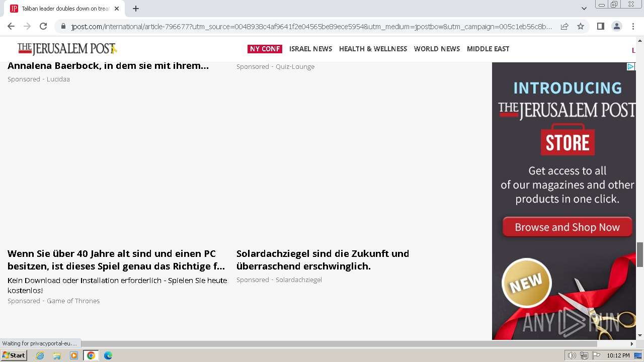
Task: Open the Game of Thrones PC game ad headline
Action: pyautogui.click(x=116, y=260)
